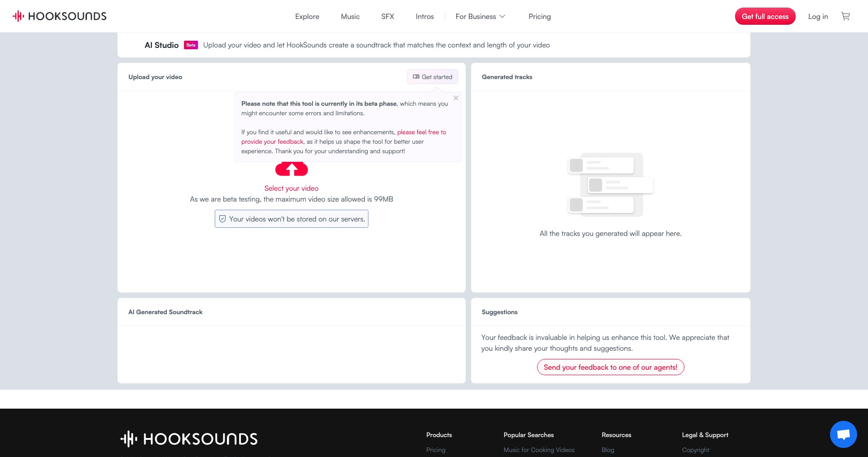The image size is (868, 457).
Task: Click the AI Generated Soundtrack heading
Action: [x=165, y=312]
